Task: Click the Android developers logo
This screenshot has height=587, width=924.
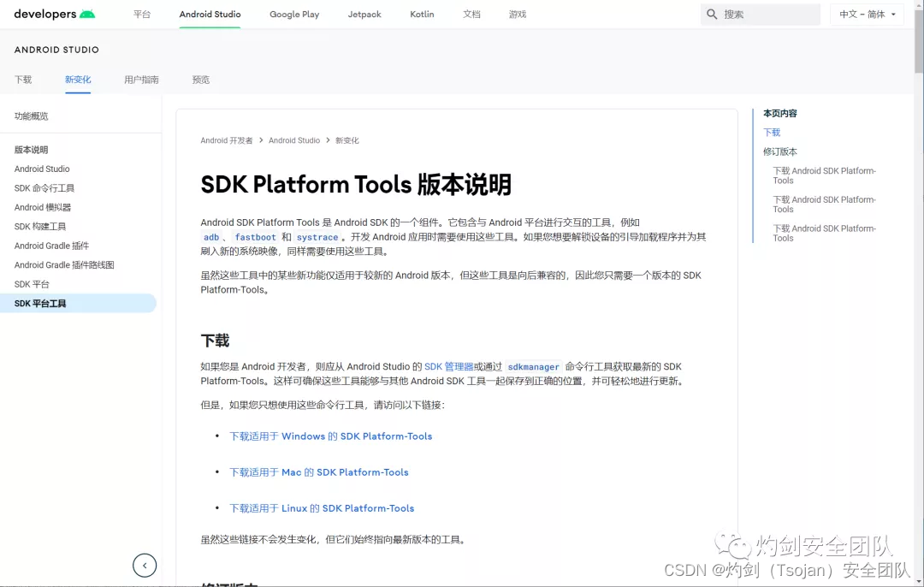Action: (x=54, y=15)
